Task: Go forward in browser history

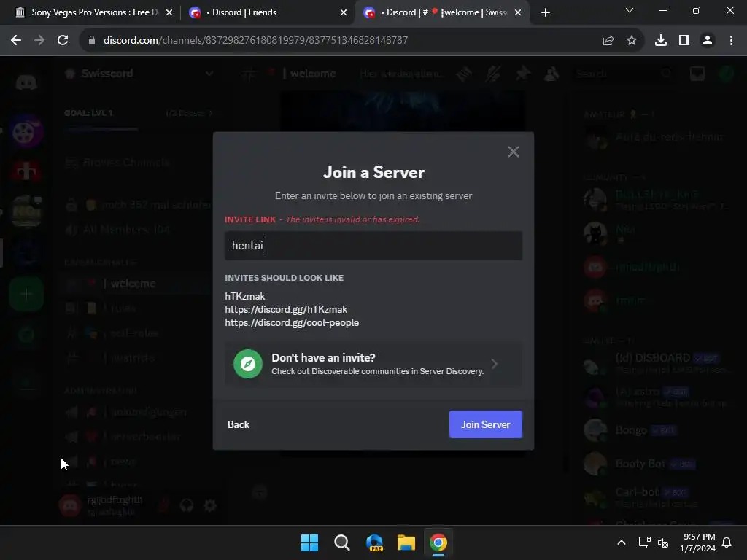Action: point(39,41)
